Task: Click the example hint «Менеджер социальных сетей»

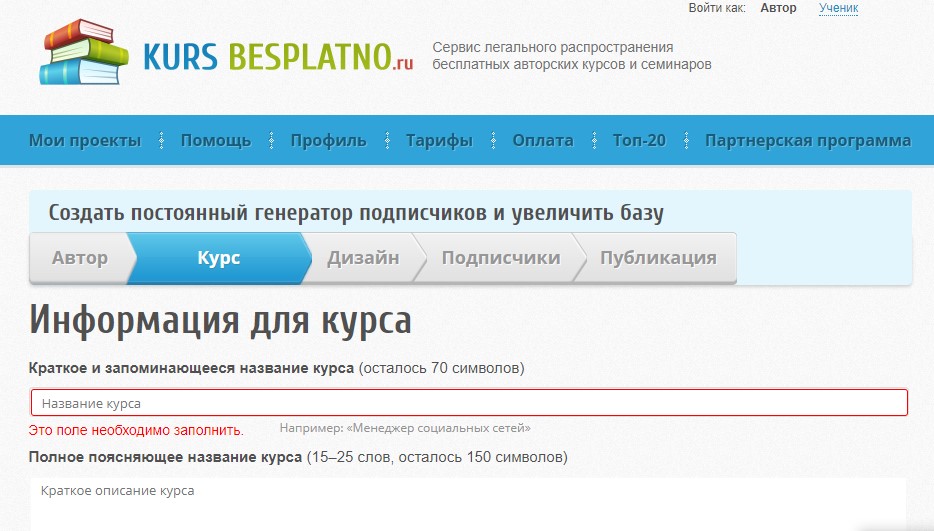Action: pos(405,428)
